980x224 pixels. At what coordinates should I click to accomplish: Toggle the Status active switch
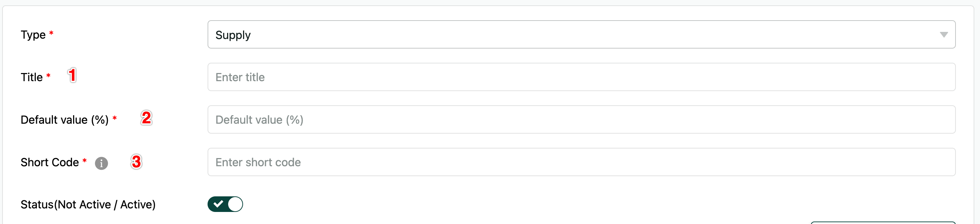(x=225, y=204)
